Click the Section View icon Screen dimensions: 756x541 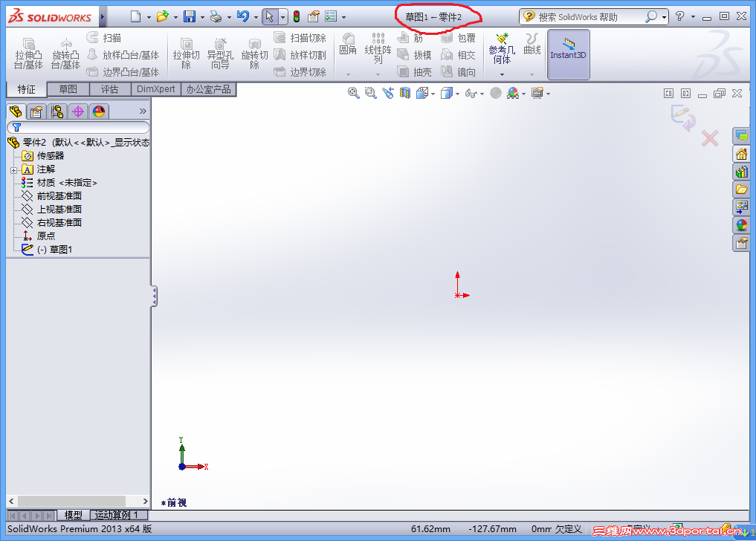405,93
